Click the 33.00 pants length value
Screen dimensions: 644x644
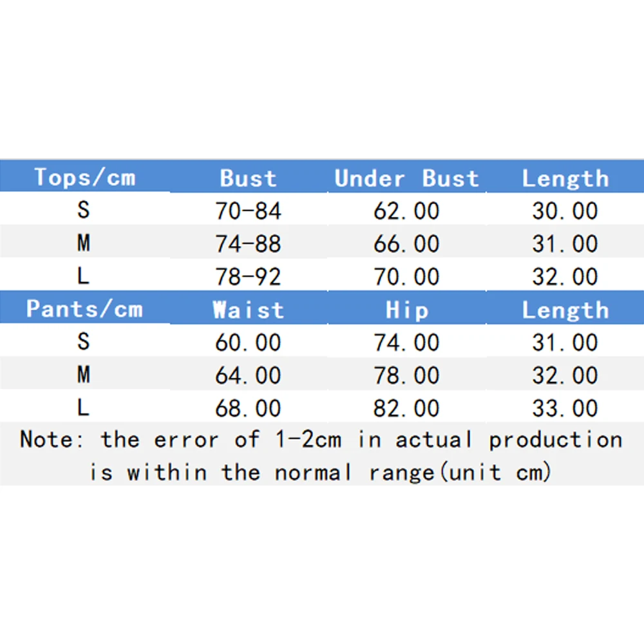(x=565, y=408)
